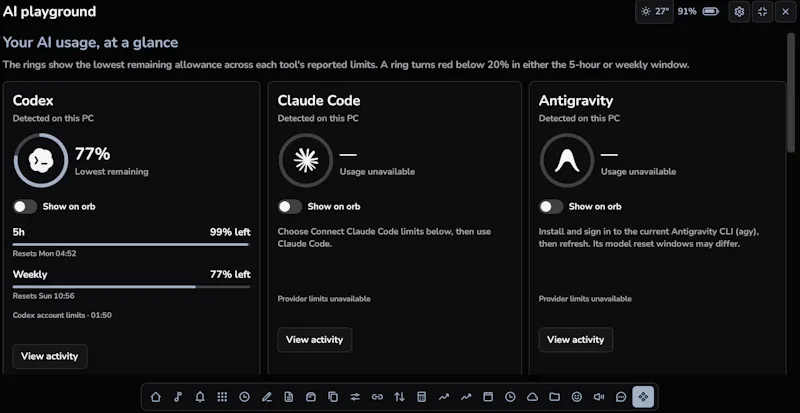Click the vertical scrollbar on the right
This screenshot has height=413, width=800.
tap(791, 92)
